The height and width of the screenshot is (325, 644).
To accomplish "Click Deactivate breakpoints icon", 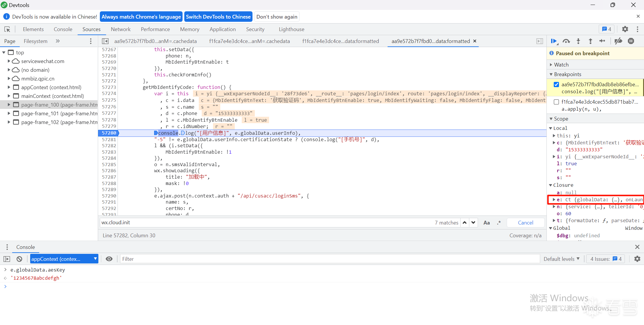I will [x=618, y=41].
